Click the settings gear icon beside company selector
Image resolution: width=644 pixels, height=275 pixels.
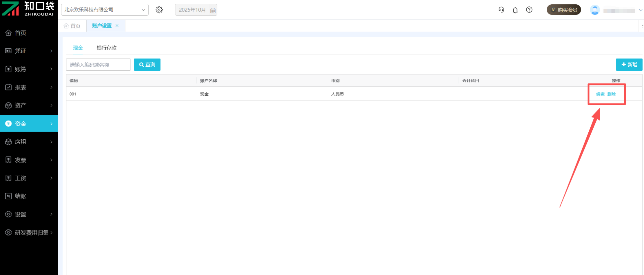click(x=159, y=10)
